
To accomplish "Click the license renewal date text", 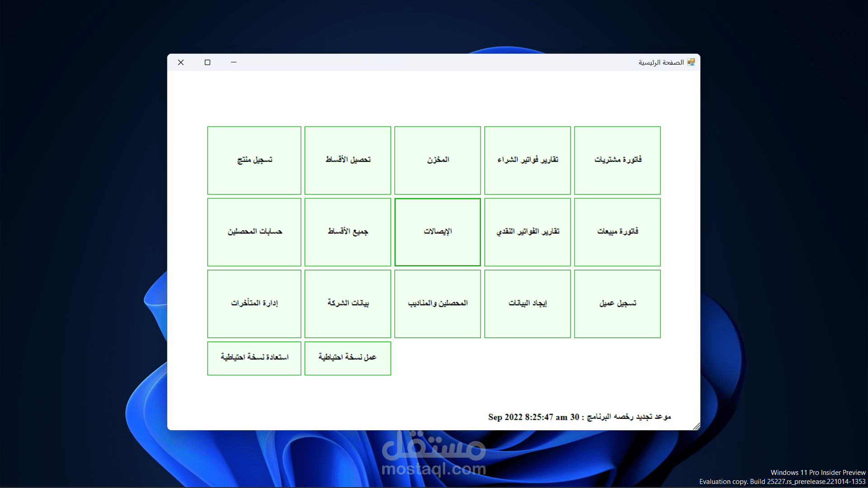I will tap(580, 417).
